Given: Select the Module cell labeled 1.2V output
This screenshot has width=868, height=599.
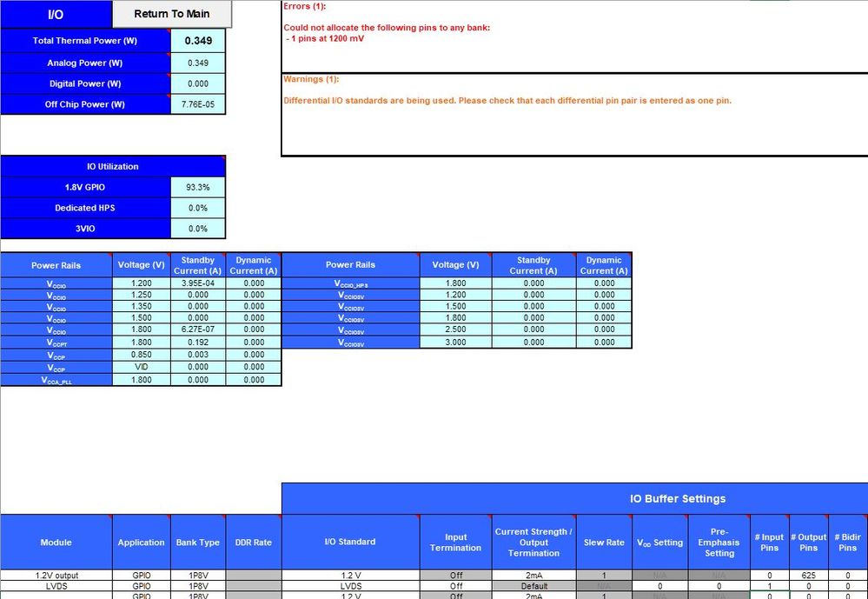Looking at the screenshot, I should (56, 575).
